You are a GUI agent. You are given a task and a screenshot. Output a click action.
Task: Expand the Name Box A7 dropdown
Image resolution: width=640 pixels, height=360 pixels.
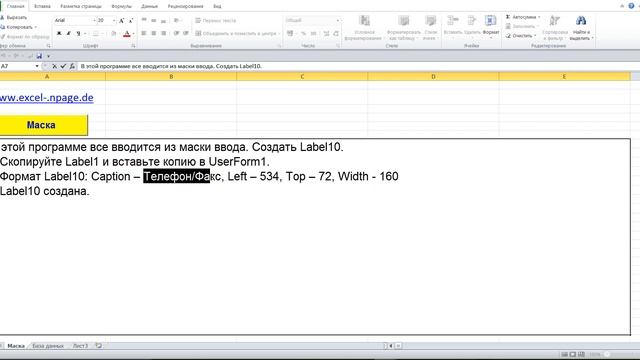37,66
